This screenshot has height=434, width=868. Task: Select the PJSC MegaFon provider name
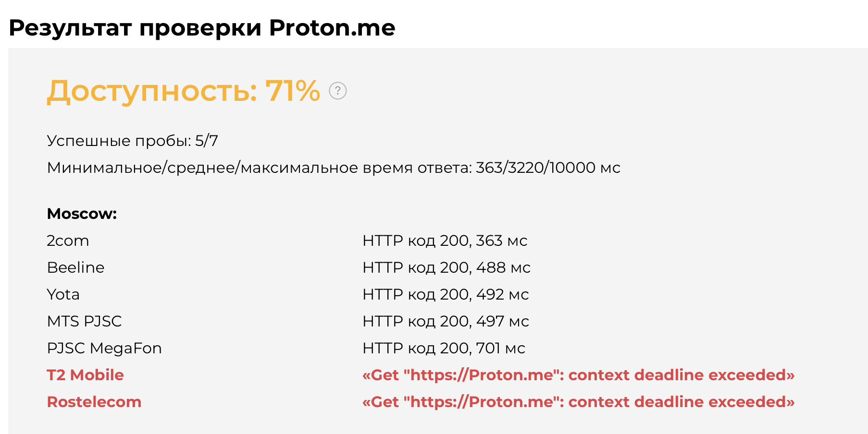click(x=104, y=348)
